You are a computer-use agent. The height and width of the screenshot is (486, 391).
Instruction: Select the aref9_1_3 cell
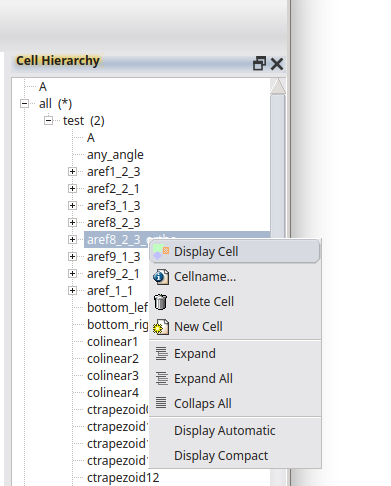114,257
